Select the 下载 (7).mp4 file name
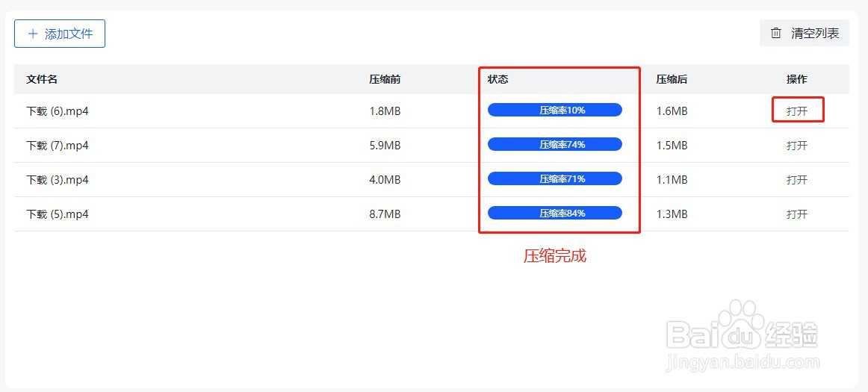 (x=58, y=146)
